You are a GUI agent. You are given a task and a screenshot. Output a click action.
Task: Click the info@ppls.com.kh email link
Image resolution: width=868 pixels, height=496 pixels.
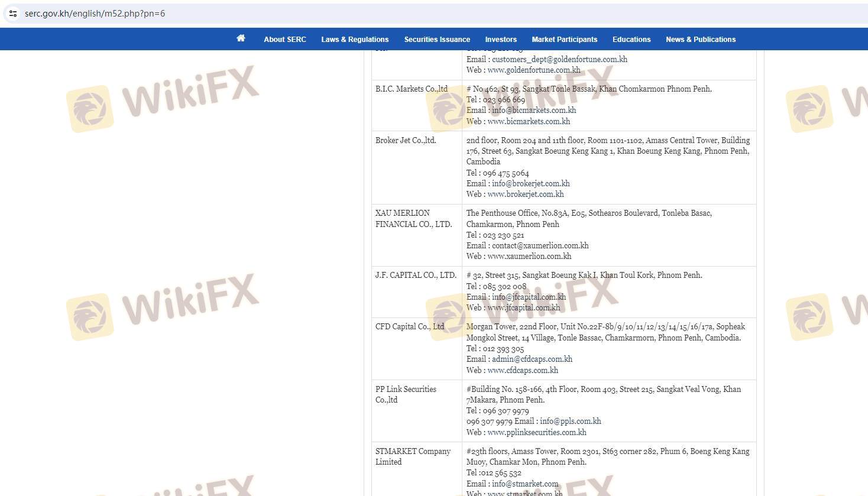pos(570,421)
